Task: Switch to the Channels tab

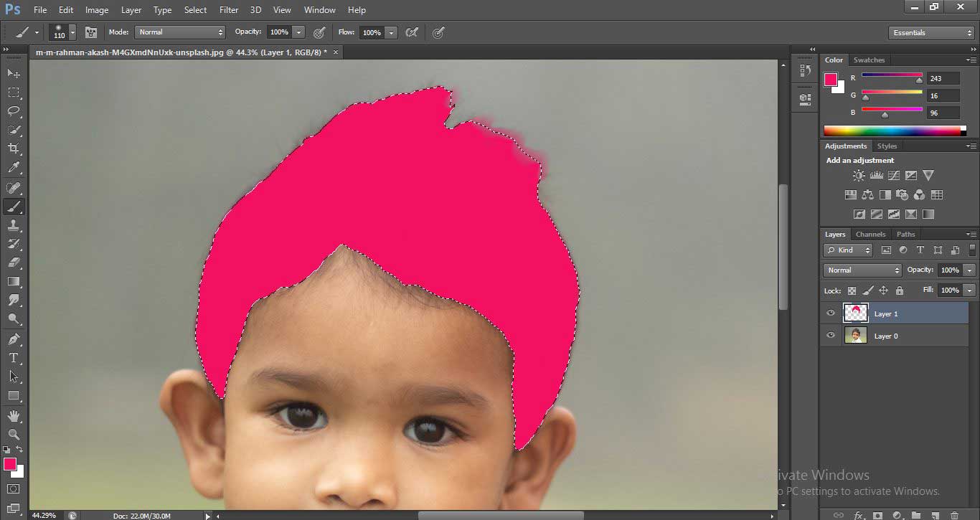Action: coord(870,234)
